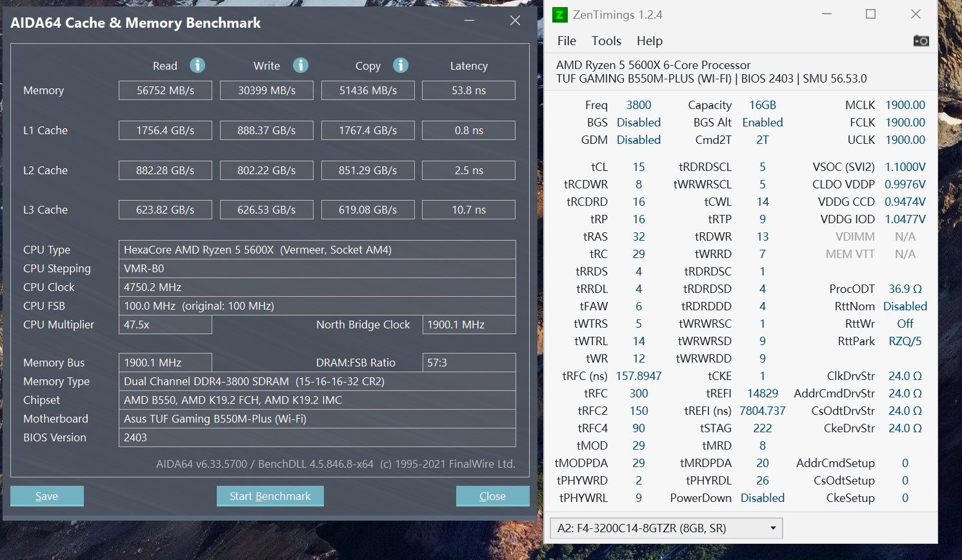The height and width of the screenshot is (560, 962).
Task: Minimize the AIDA64 benchmark window
Action: 469,21
